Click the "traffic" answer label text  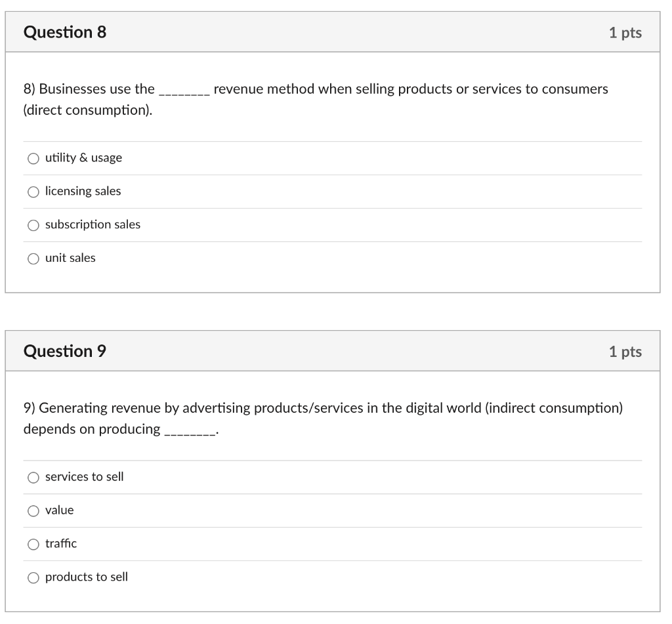(x=60, y=543)
